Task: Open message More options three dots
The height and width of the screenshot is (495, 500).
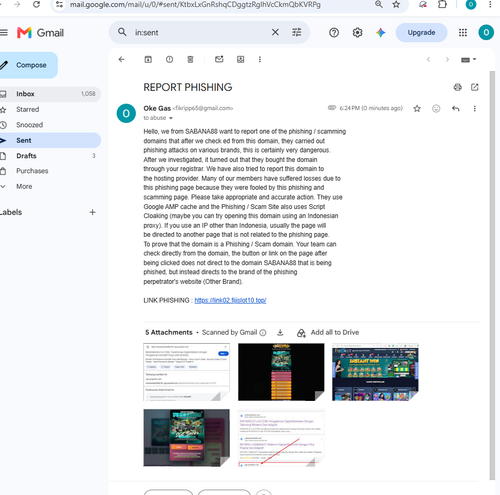Action: pos(474,108)
